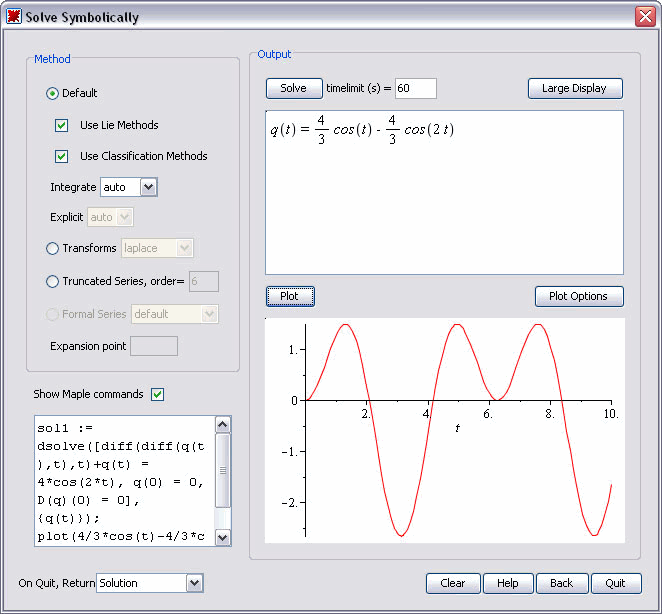
Task: Expand the On Quit Return dropdown
Action: coord(194,583)
